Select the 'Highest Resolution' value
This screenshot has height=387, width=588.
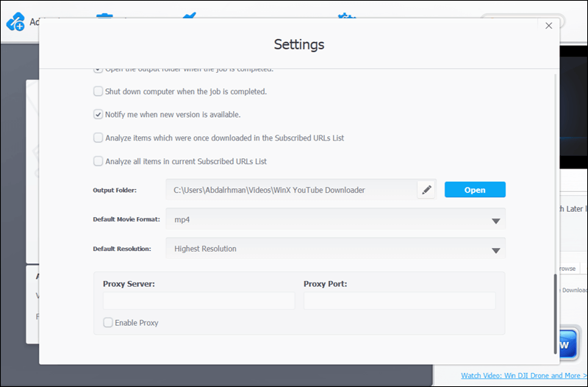pyautogui.click(x=205, y=249)
